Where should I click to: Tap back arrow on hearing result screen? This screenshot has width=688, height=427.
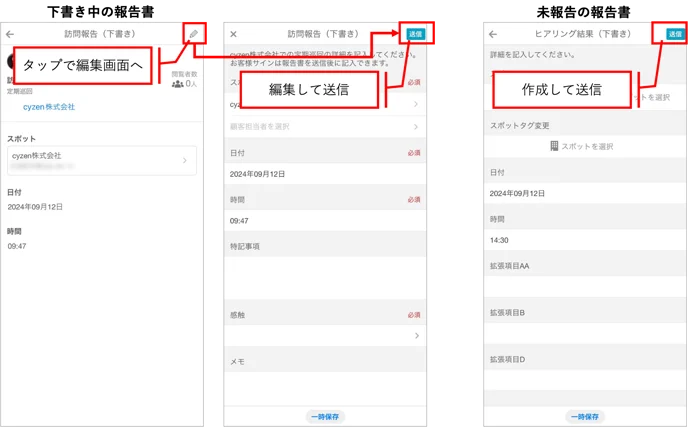coord(493,34)
